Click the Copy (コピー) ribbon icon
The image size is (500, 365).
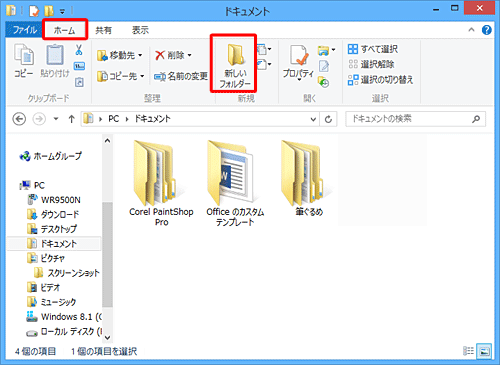[24, 61]
